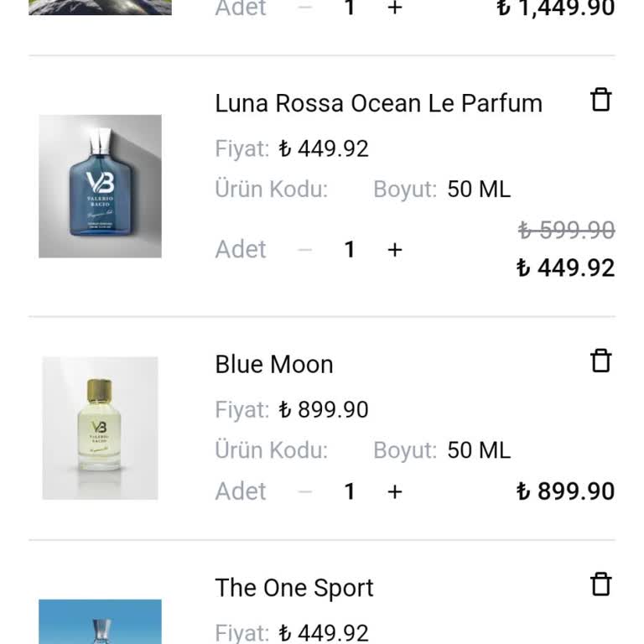Screen dimensions: 644x644
Task: Decrease Blue Moon quantity with minus
Action: tap(305, 491)
